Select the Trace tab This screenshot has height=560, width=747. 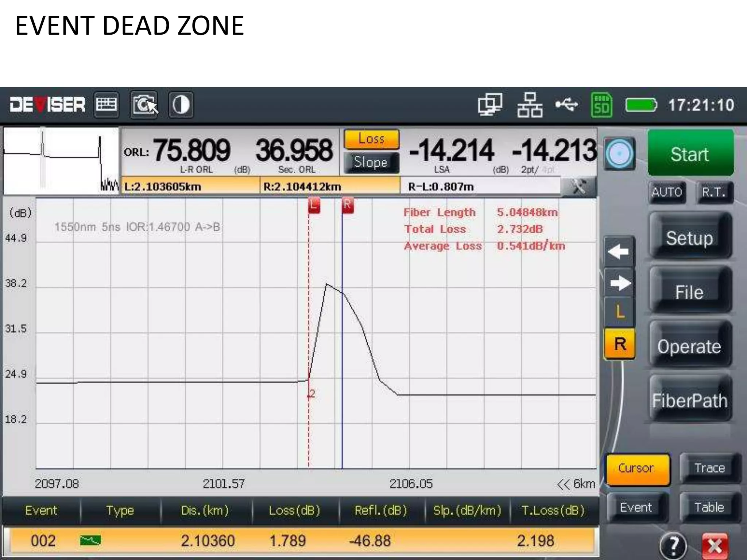pos(709,468)
